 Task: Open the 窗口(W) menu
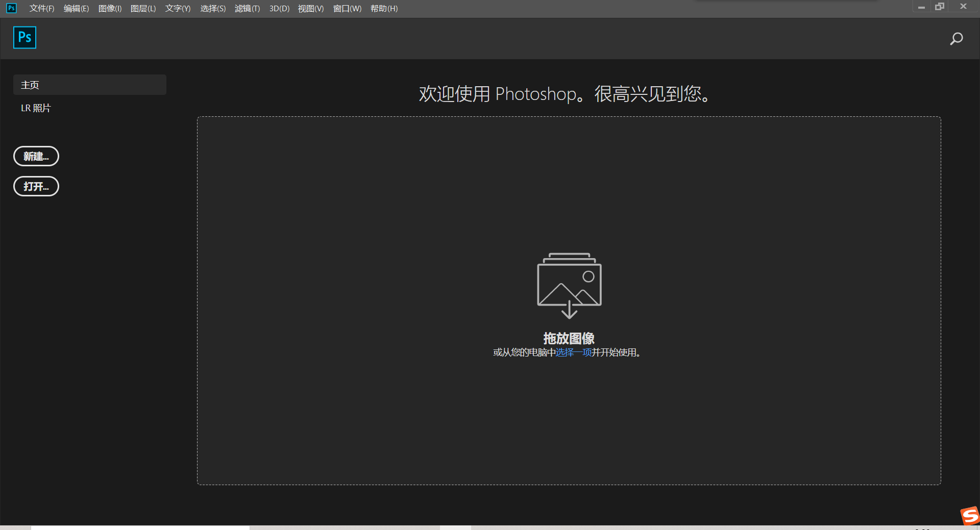pyautogui.click(x=347, y=8)
